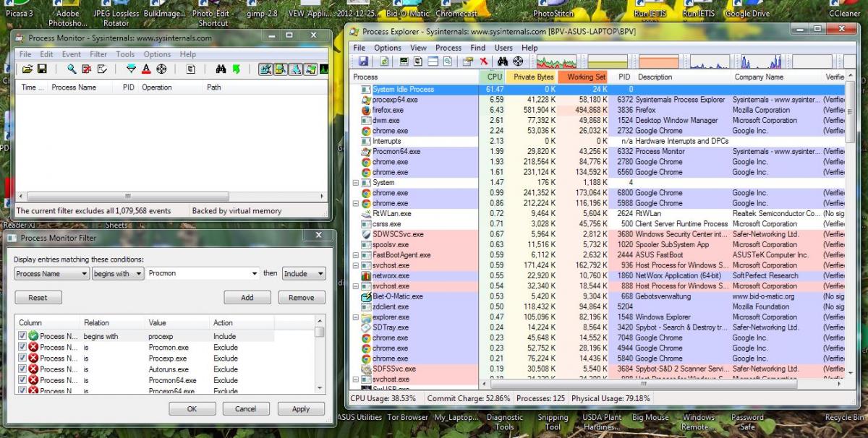Click the binoculars Find icon in Process Explorer
This screenshot has height=438, width=868.
(x=503, y=61)
